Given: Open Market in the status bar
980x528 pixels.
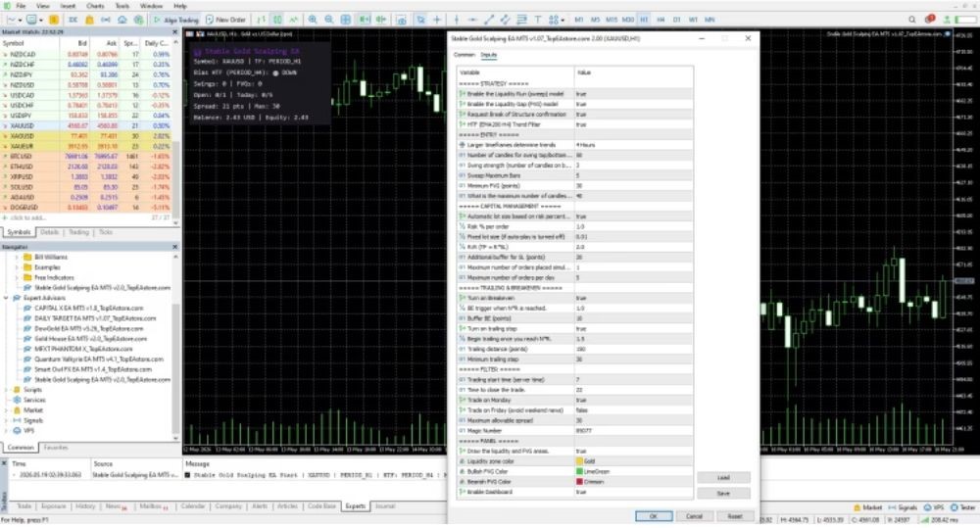Looking at the screenshot, I should tap(867, 508).
